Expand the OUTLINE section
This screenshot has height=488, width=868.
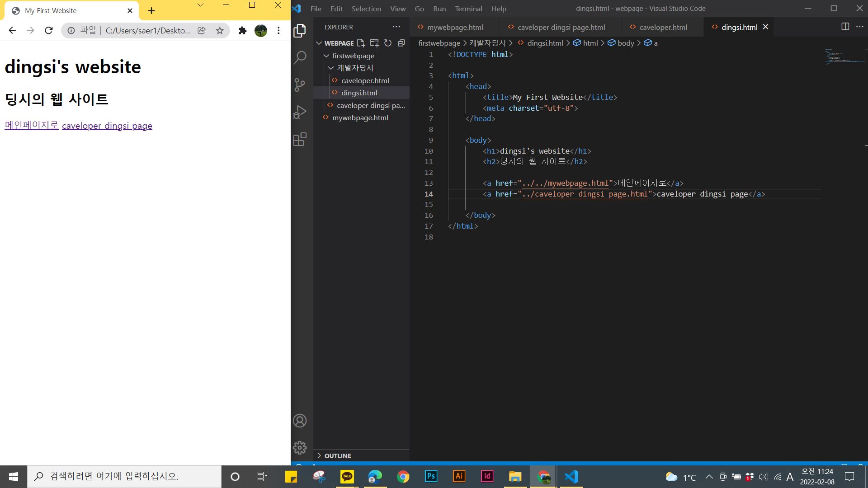coord(337,455)
